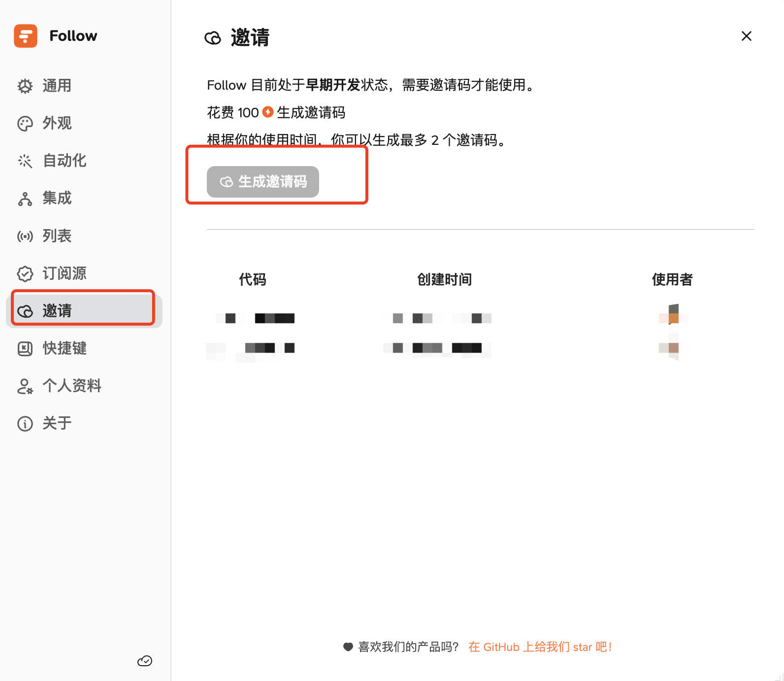Go to 自动化 automation settings
784x681 pixels.
coord(84,161)
